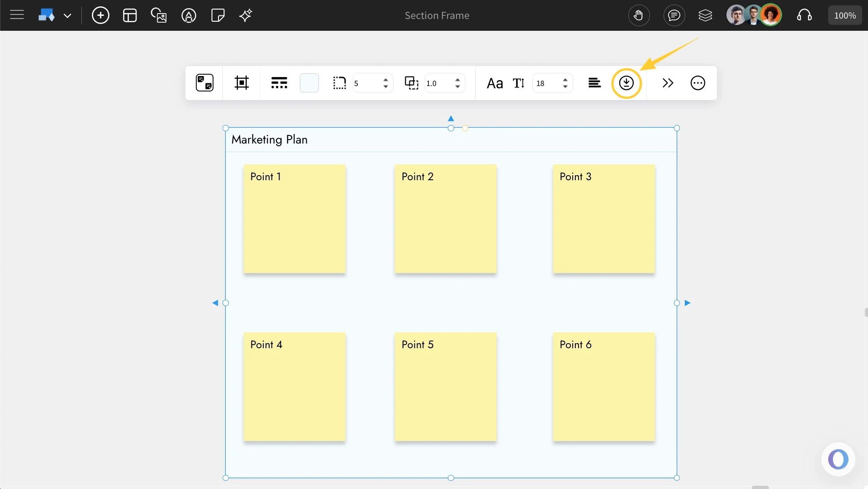Activate the hand panning tool
Screen dimensions: 868x489
(x=639, y=15)
